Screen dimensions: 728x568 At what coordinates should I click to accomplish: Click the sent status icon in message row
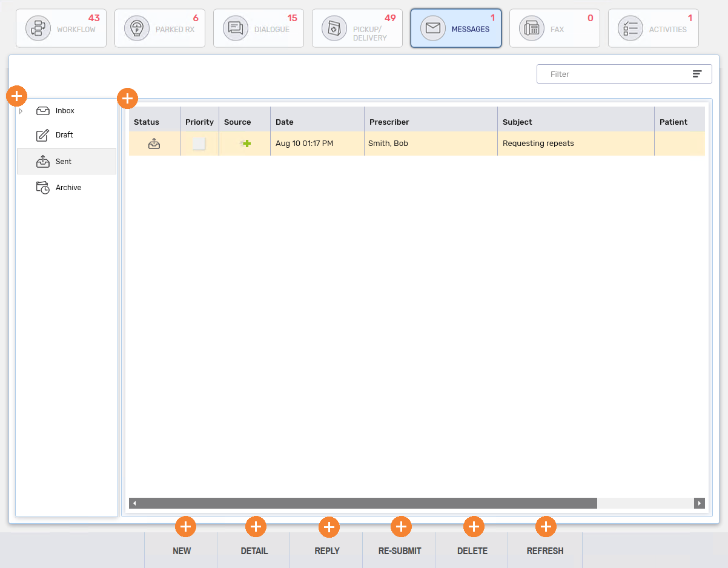[154, 144]
